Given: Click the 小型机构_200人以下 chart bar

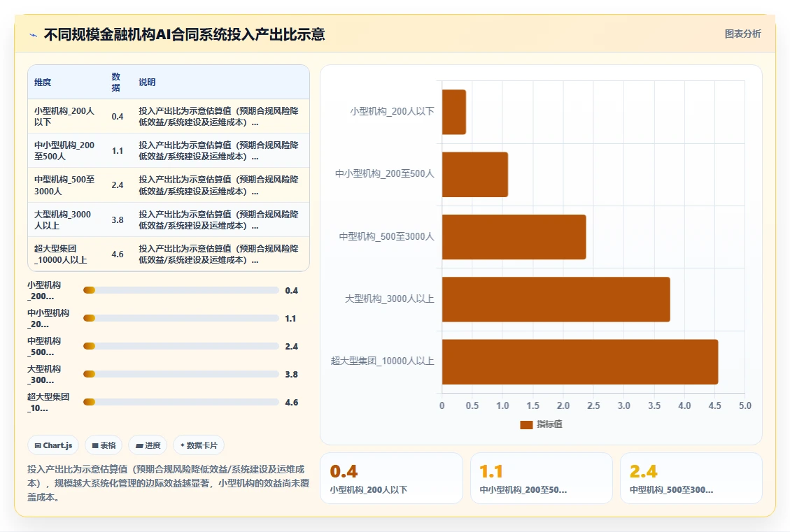Looking at the screenshot, I should pos(454,113).
